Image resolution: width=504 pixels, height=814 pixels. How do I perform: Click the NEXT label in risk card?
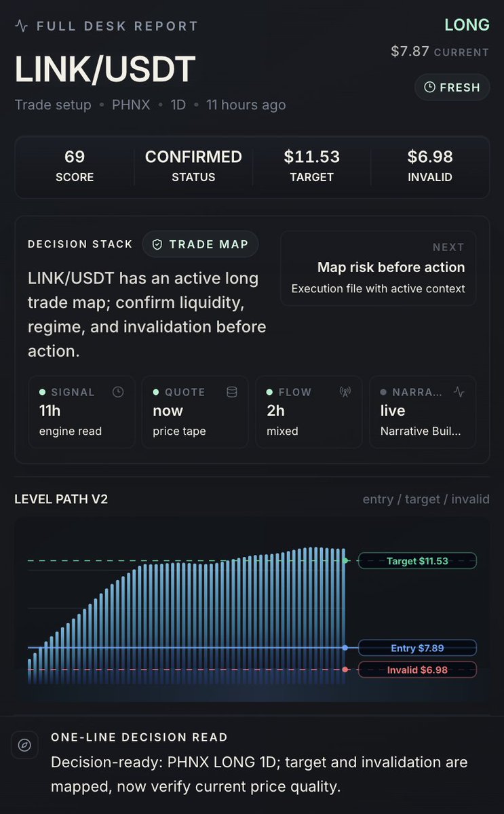(x=448, y=248)
